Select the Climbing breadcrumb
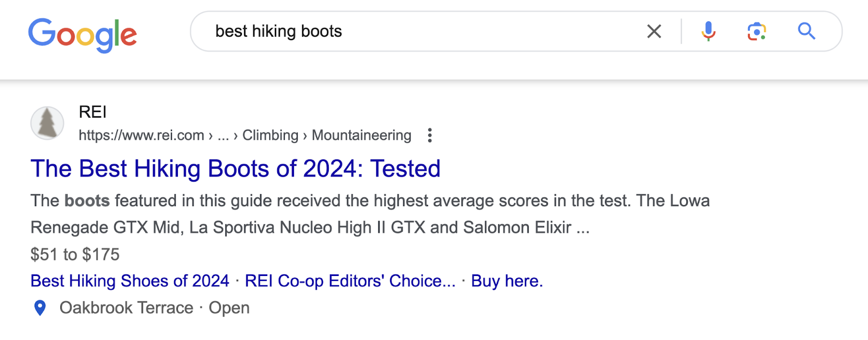This screenshot has height=340, width=868. (271, 135)
